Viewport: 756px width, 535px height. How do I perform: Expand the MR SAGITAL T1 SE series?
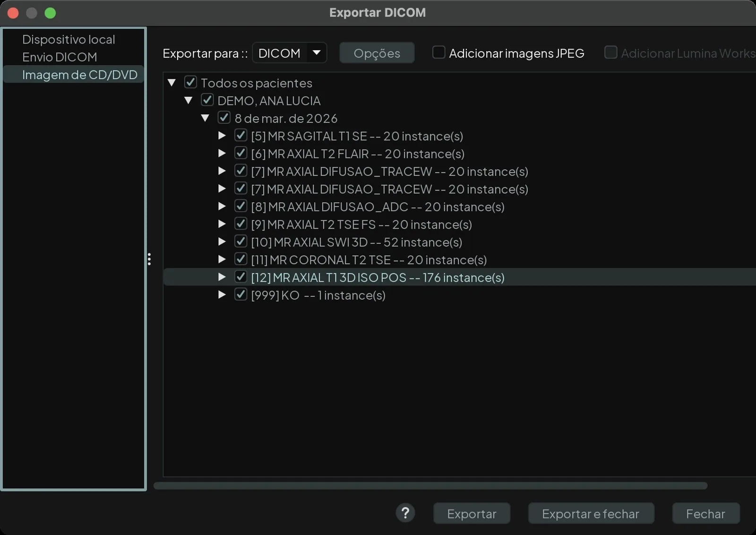222,136
